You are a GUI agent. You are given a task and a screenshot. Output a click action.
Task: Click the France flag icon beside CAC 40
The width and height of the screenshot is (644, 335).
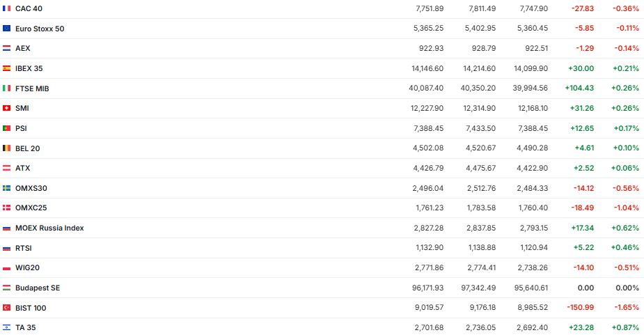6,8
